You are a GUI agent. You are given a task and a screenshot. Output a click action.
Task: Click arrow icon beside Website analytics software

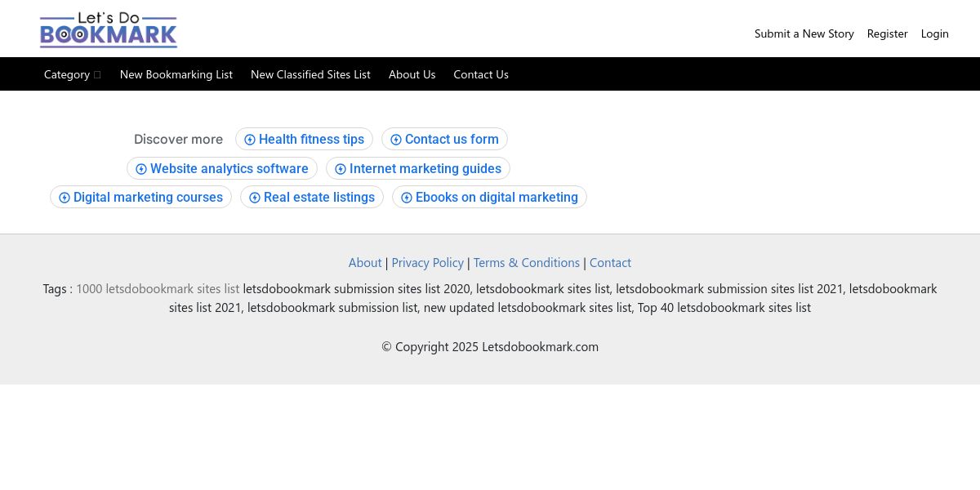tap(141, 169)
